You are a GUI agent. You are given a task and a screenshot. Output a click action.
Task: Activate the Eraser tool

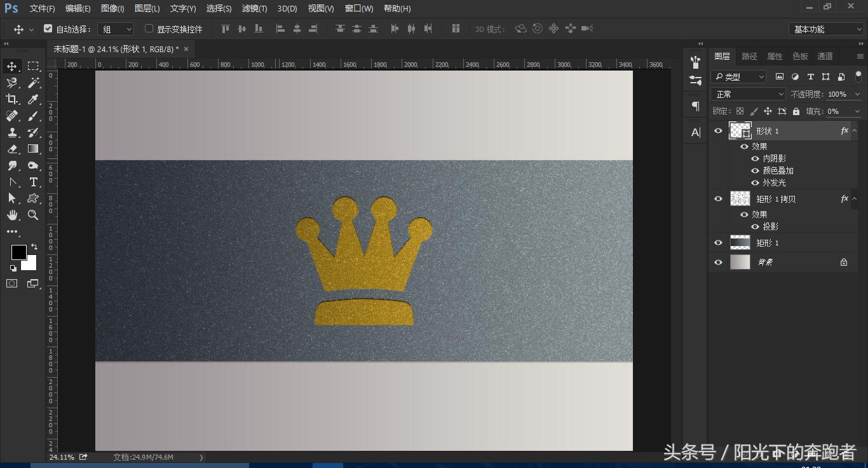(x=12, y=149)
